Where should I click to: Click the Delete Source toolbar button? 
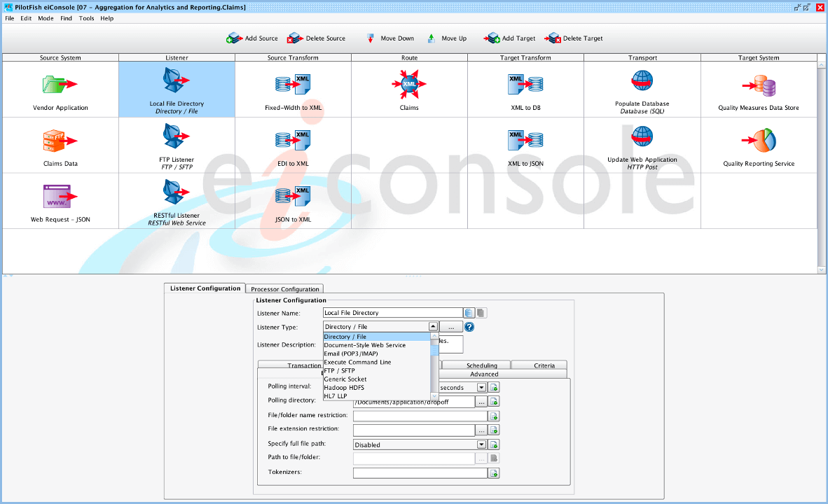coord(317,38)
